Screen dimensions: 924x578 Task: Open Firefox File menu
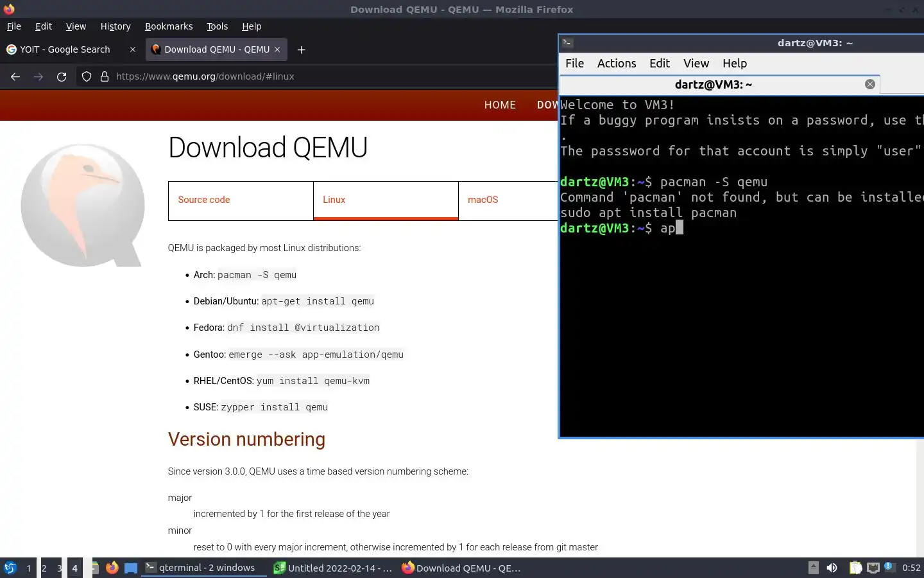coord(14,26)
